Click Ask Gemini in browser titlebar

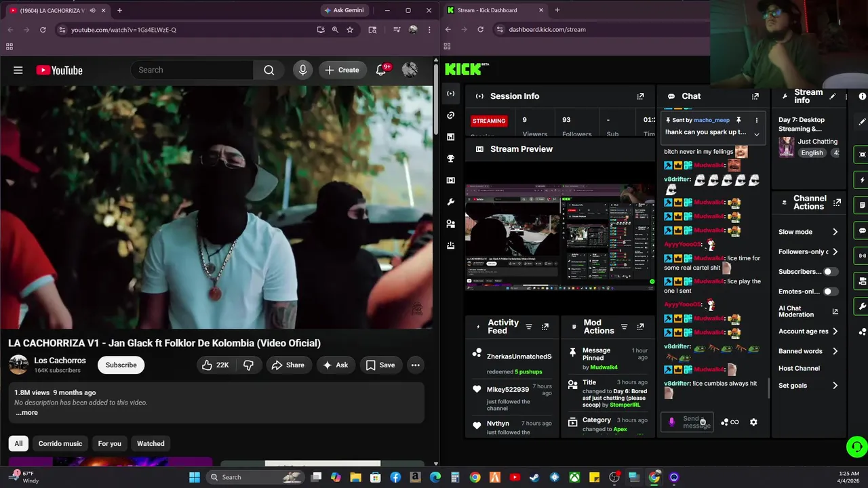coord(344,10)
